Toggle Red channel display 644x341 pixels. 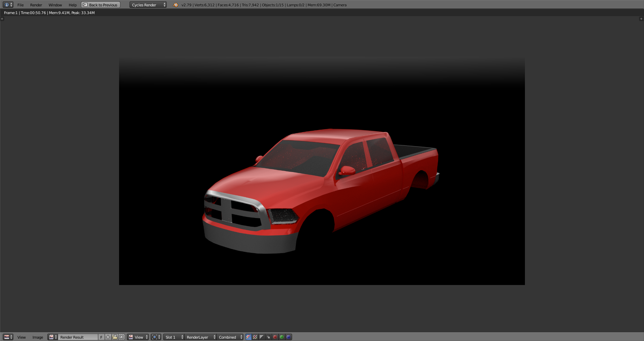tap(275, 337)
